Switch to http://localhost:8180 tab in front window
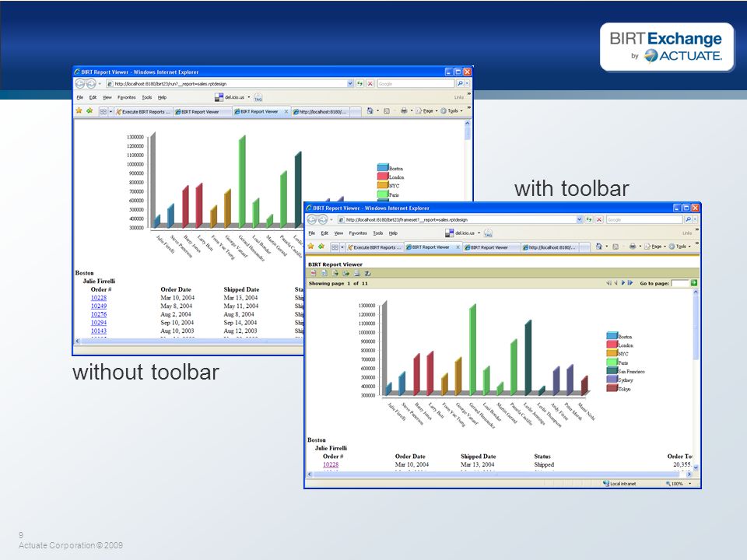 click(x=550, y=247)
